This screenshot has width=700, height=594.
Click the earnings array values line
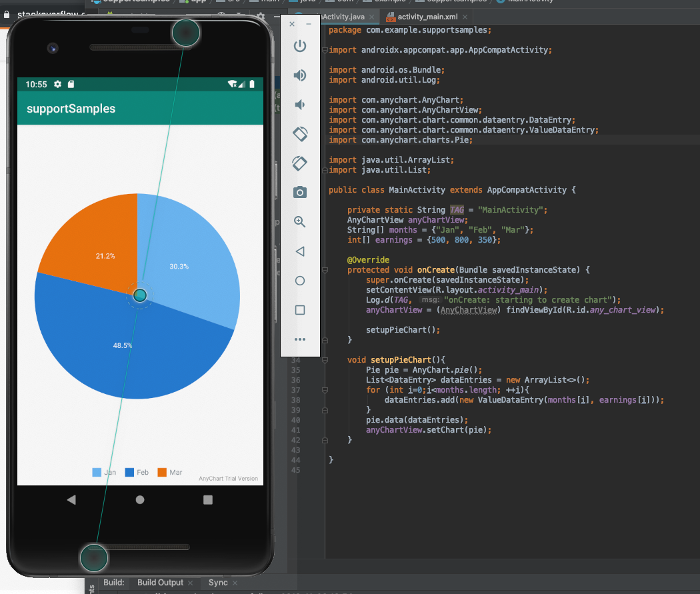(423, 239)
